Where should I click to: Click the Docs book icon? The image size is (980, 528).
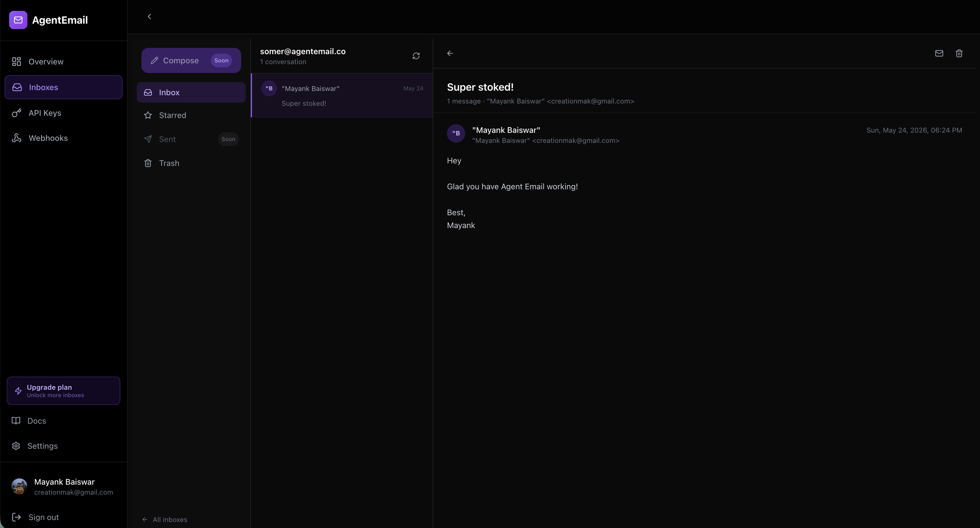coord(16,421)
